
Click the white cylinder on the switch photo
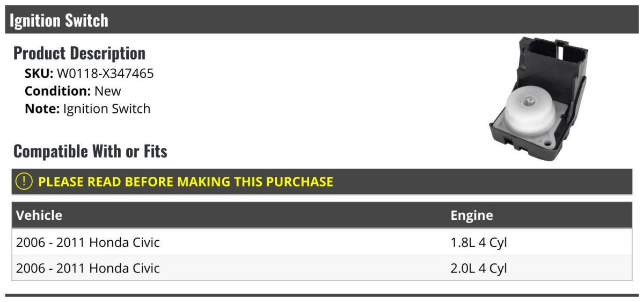[530, 109]
